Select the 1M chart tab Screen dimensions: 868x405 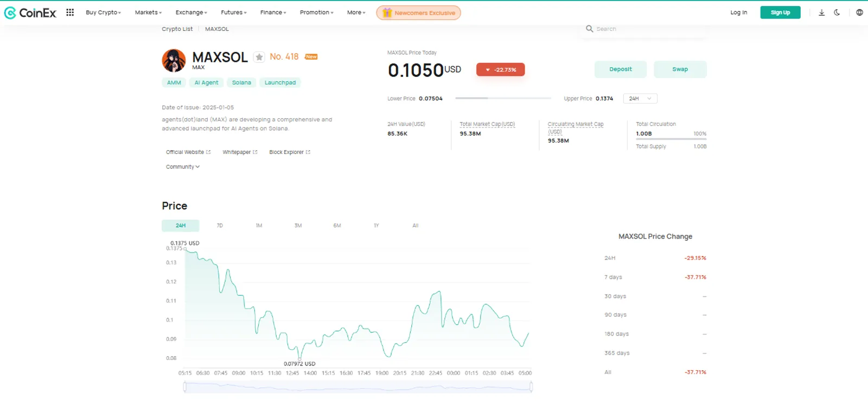click(259, 226)
